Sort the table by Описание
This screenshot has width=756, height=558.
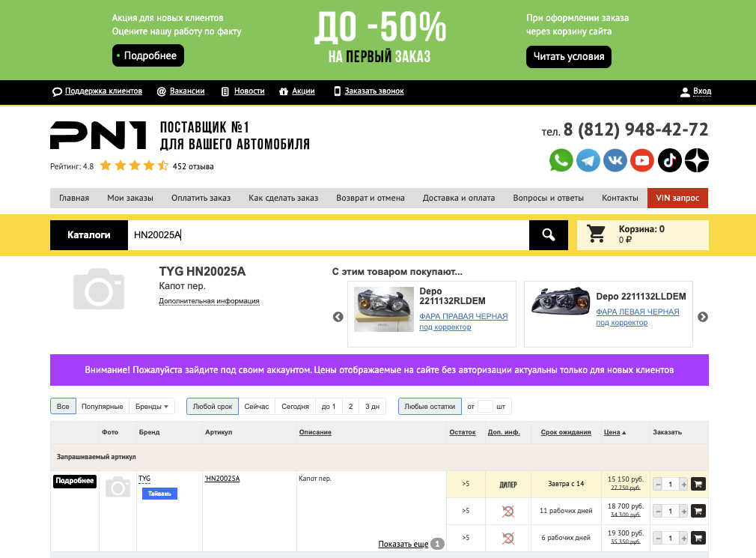(315, 432)
